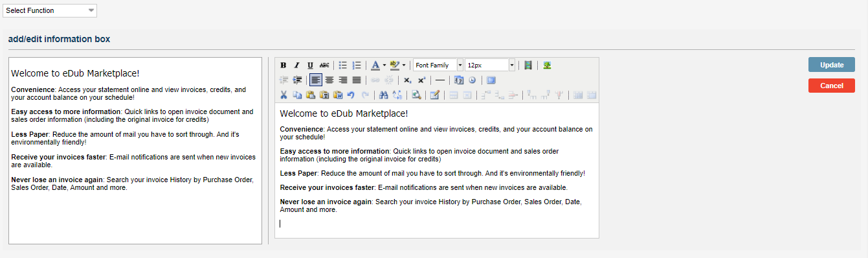Click the "add/edit information box" title
Image resolution: width=868 pixels, height=258 pixels.
59,39
